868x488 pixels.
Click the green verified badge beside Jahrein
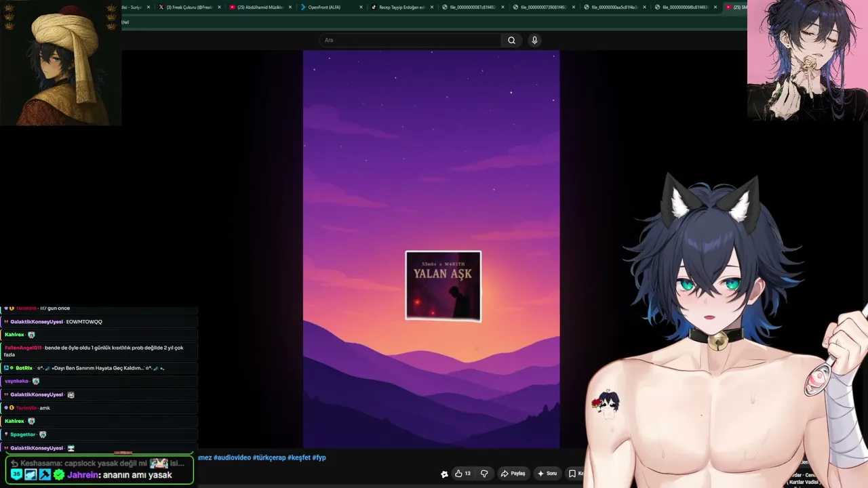tap(59, 475)
